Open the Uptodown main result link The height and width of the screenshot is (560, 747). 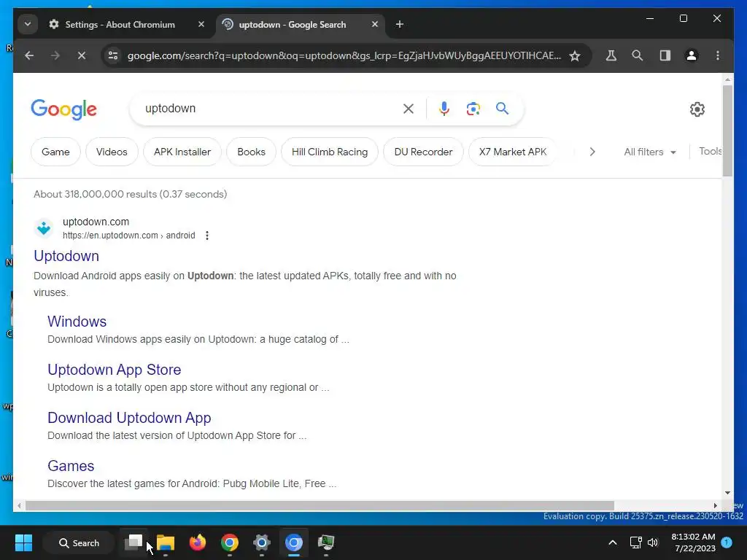[66, 256]
